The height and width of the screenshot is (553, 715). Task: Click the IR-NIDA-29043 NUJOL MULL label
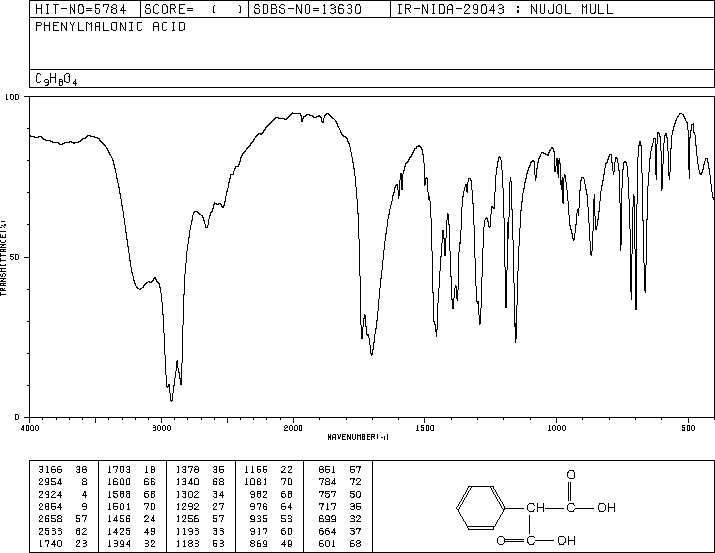tap(505, 9)
